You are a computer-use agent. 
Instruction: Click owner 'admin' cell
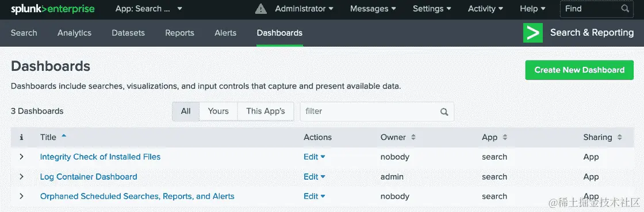[392, 177]
